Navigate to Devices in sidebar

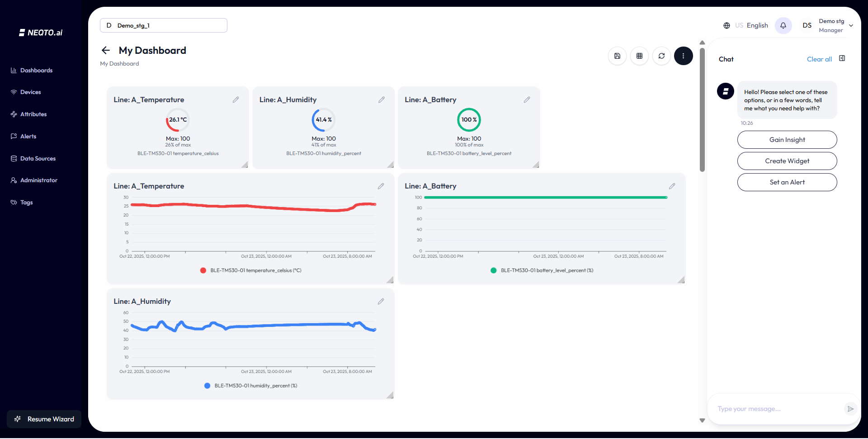30,92
